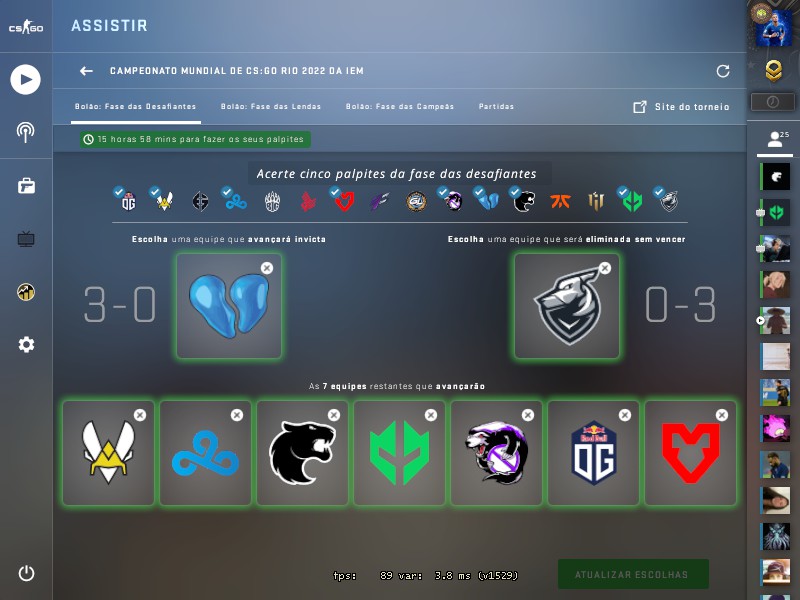
Task: Open the inventory briefcase icon
Action: coord(26,186)
